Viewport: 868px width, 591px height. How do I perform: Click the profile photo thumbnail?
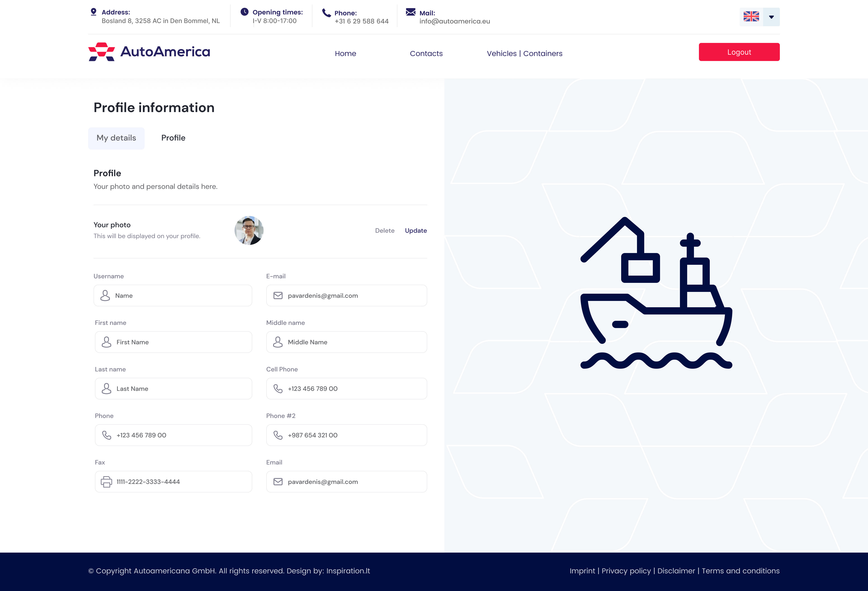(x=249, y=230)
